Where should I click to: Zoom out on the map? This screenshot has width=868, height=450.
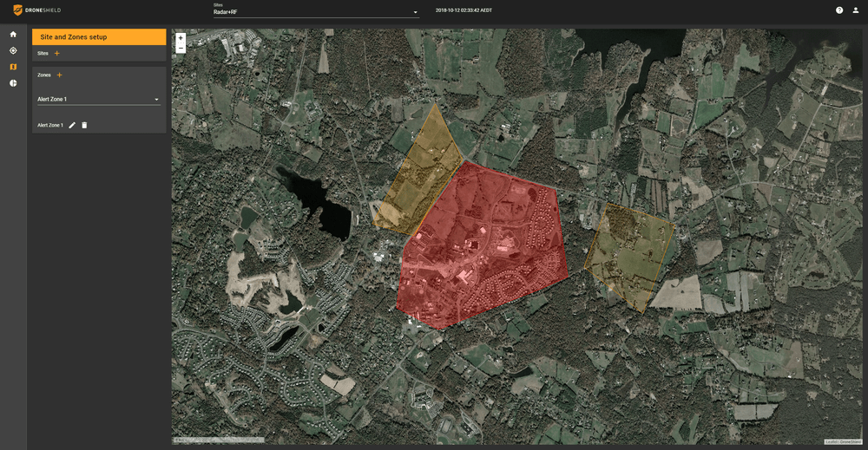(181, 49)
